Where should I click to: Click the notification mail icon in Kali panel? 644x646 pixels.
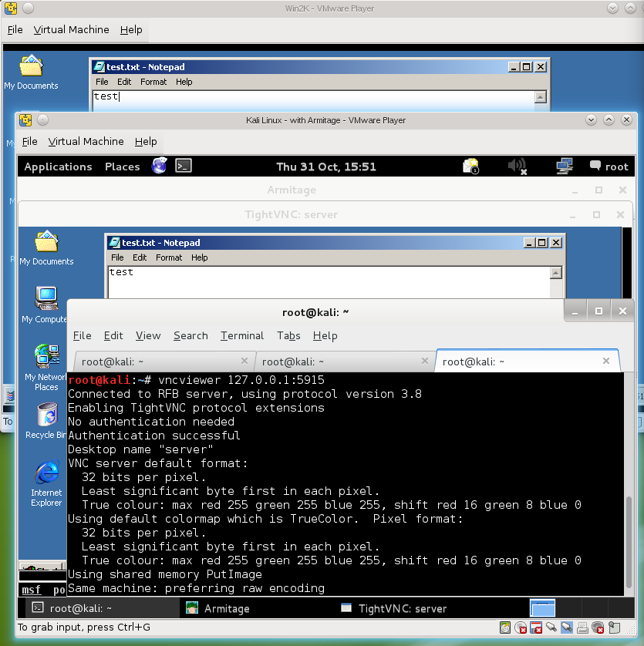pyautogui.click(x=470, y=166)
